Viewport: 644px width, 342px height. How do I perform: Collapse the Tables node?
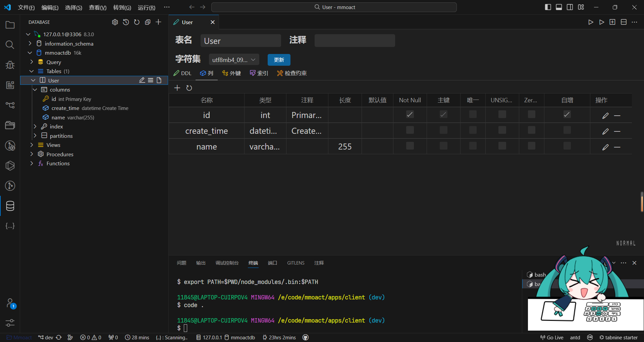[32, 71]
